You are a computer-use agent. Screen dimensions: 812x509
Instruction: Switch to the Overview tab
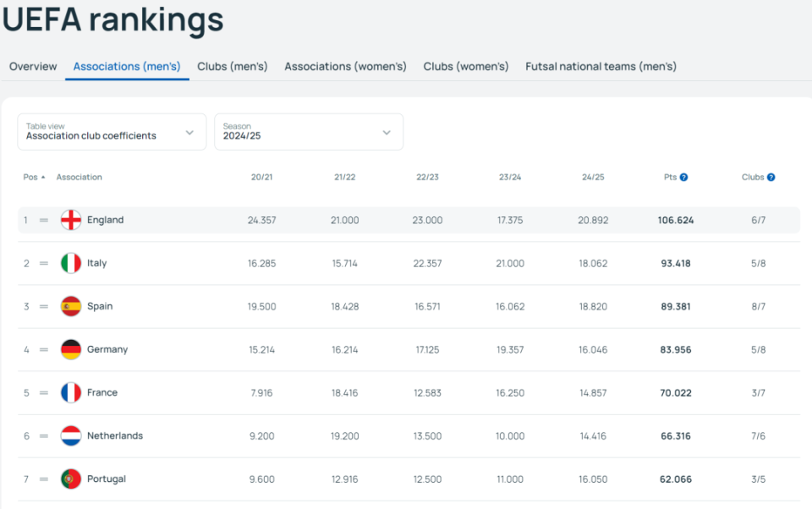click(x=33, y=67)
